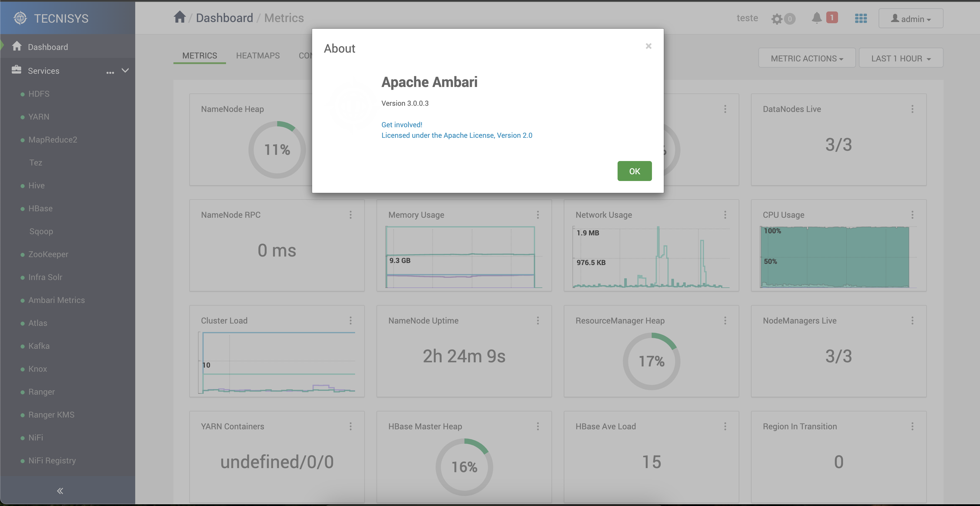980x506 pixels.
Task: Open the Hive service
Action: (x=36, y=185)
